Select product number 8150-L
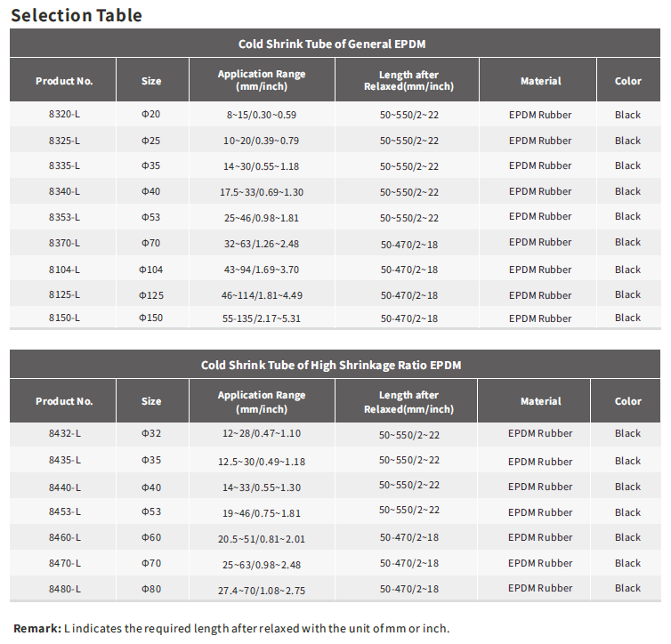This screenshot has height=644, width=671. click(64, 318)
